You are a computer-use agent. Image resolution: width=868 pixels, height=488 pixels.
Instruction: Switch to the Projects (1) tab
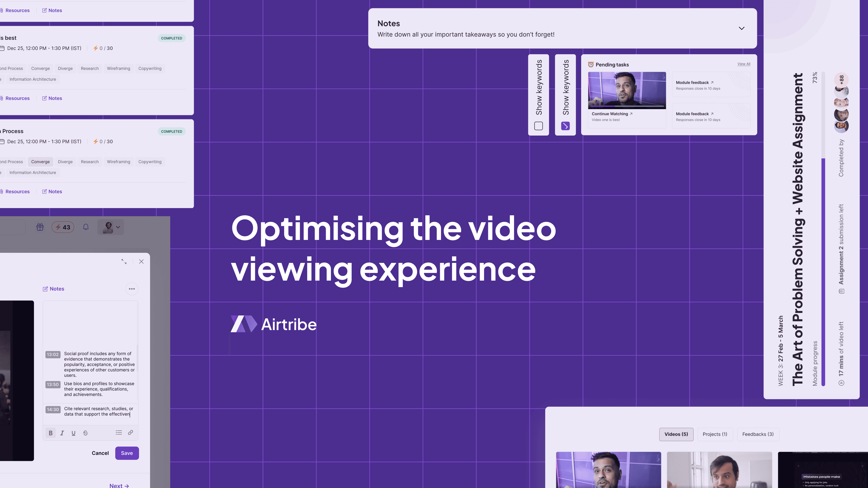[x=715, y=434]
